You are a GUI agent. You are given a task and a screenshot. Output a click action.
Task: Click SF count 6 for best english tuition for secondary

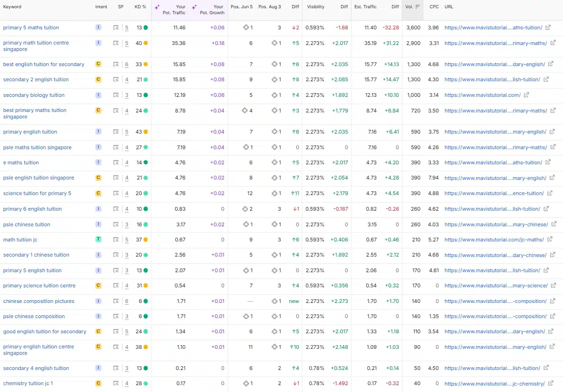pos(127,64)
